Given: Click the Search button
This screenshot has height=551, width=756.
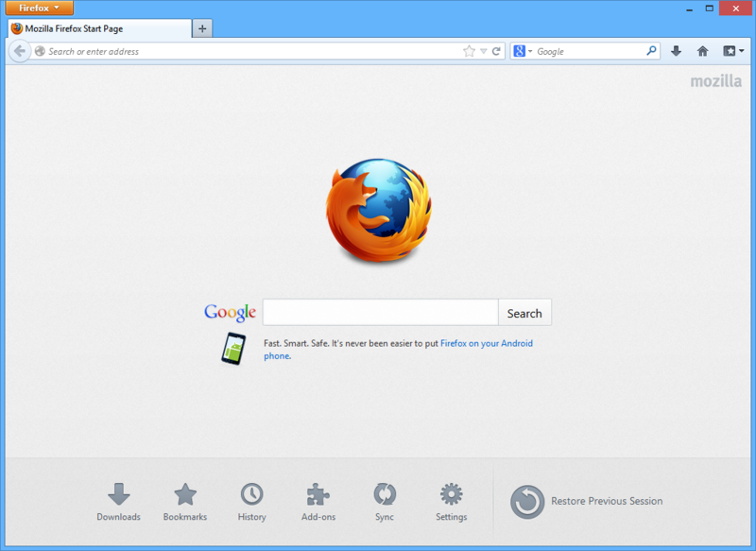Looking at the screenshot, I should click(x=524, y=312).
